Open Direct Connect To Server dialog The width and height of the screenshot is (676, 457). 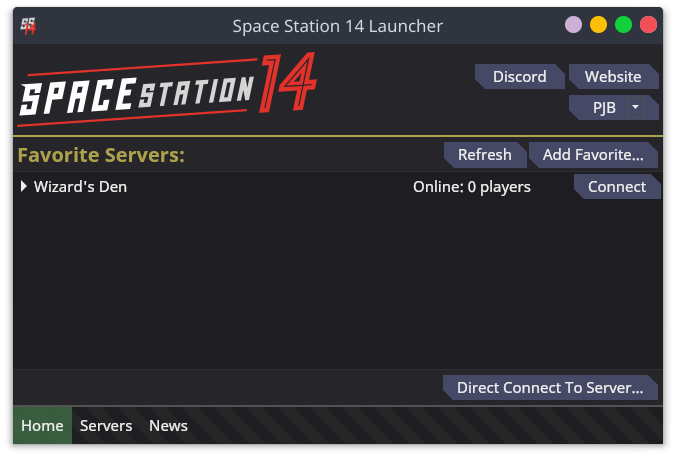click(x=549, y=387)
